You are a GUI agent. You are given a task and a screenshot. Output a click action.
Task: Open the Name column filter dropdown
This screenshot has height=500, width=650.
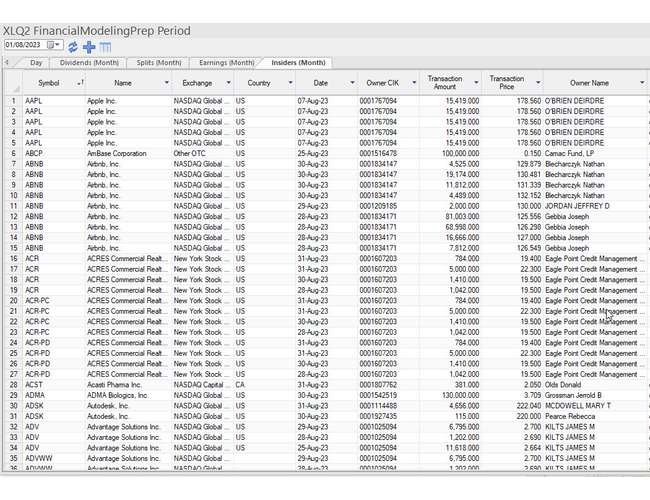167,83
